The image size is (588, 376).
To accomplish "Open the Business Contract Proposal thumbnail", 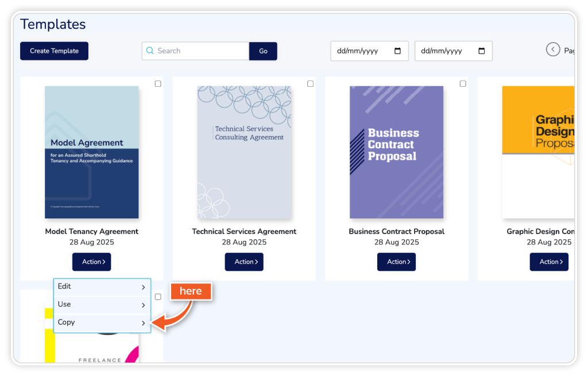I will (x=396, y=152).
